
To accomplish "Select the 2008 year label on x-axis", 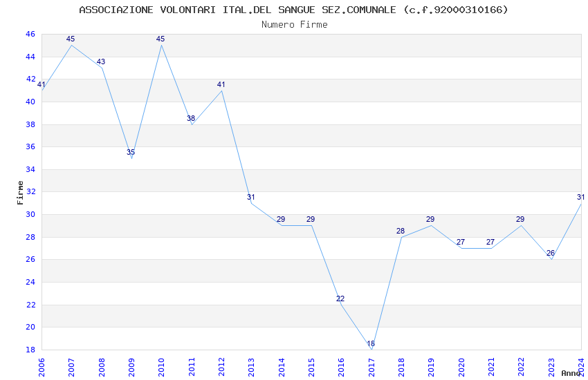I will pyautogui.click(x=101, y=367).
